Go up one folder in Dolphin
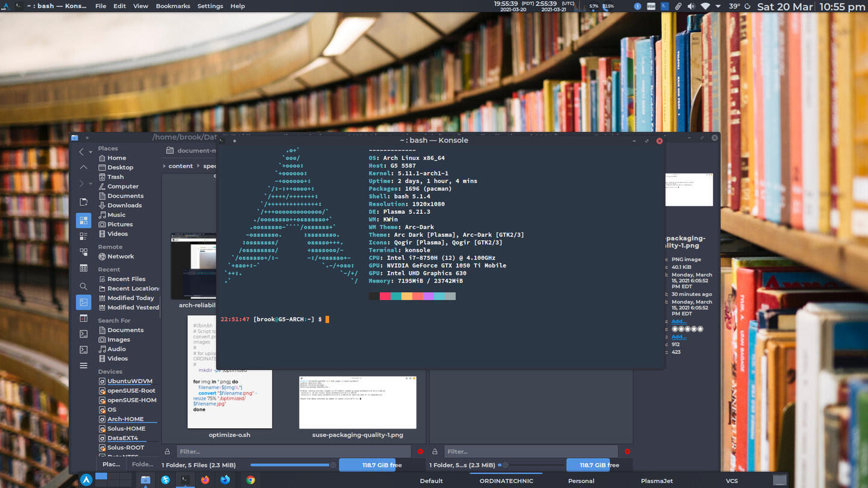 pyautogui.click(x=84, y=167)
